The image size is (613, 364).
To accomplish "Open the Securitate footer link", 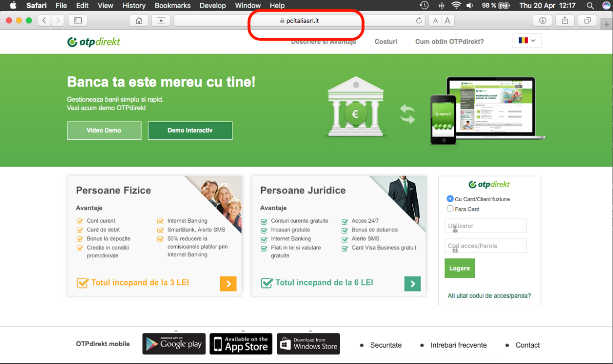I will click(386, 345).
